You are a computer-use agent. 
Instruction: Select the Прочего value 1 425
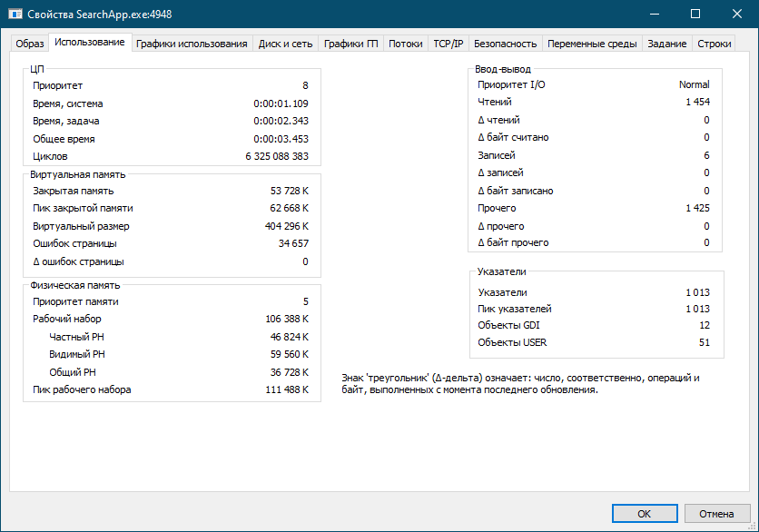point(697,208)
